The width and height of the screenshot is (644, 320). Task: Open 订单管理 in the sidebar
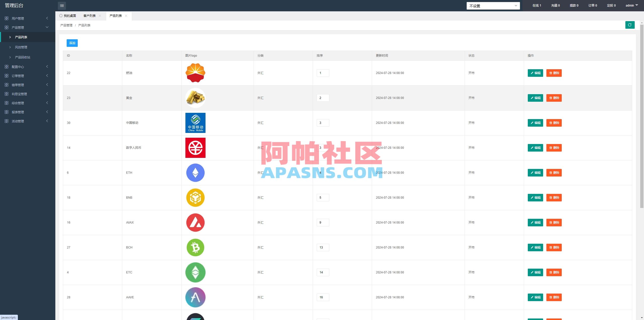18,76
